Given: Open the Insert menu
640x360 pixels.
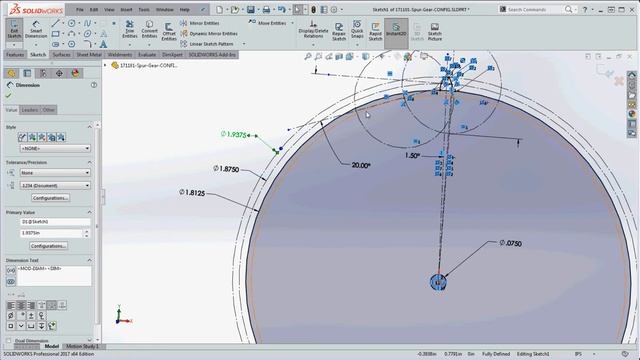Looking at the screenshot, I should 126,9.
